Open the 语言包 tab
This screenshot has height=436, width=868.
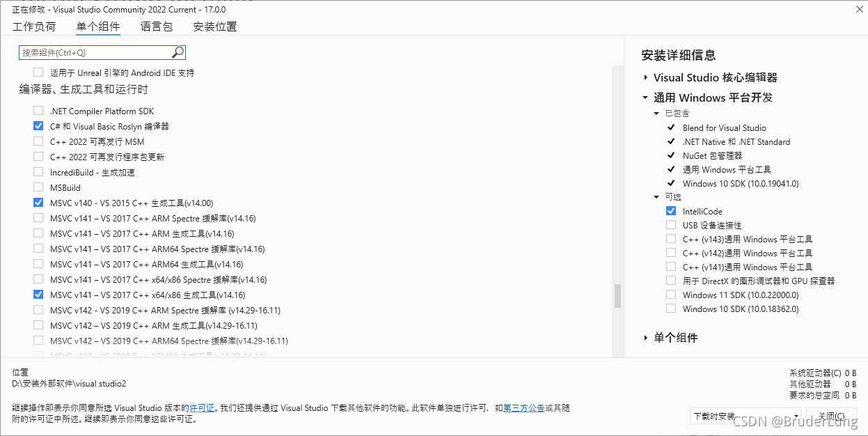point(157,26)
